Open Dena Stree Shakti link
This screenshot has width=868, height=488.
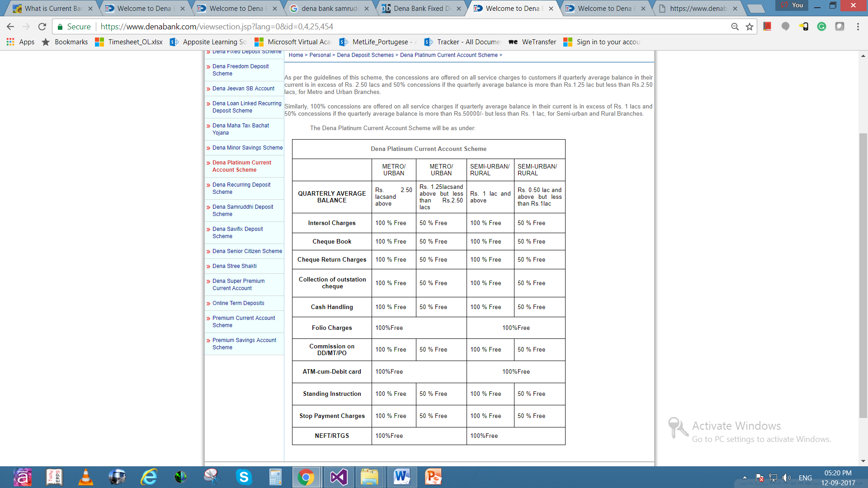234,266
